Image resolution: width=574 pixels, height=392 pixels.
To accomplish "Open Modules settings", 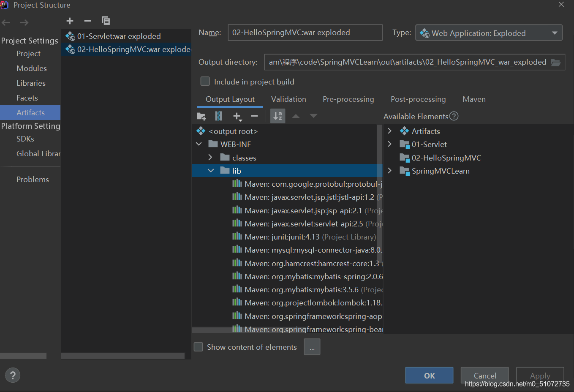I will tap(32, 68).
